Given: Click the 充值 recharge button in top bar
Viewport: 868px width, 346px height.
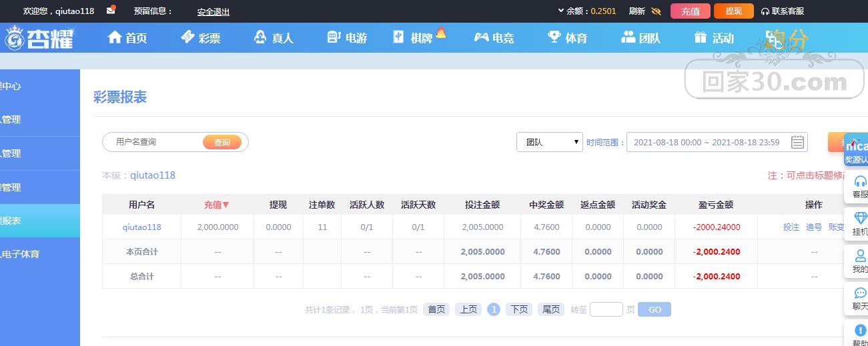Looking at the screenshot, I should click(691, 11).
